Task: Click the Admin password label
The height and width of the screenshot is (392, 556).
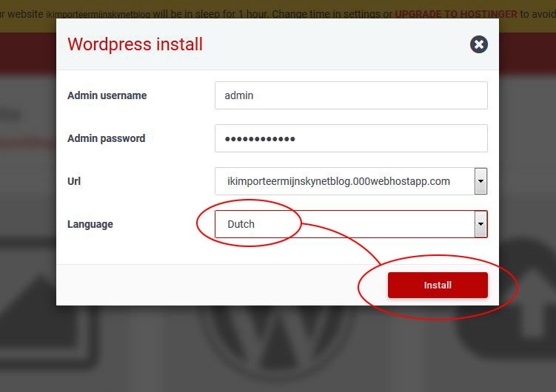Action: click(x=106, y=138)
